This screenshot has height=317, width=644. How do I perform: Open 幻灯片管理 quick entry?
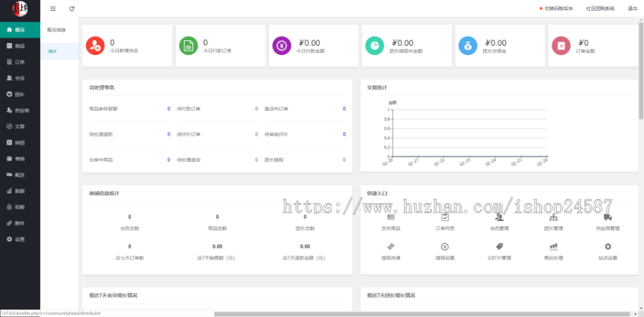click(499, 252)
